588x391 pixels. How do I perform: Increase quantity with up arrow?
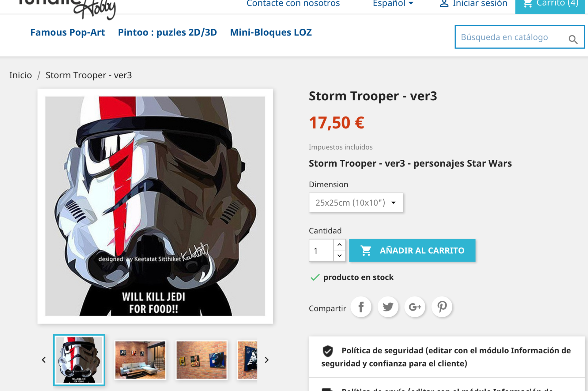[x=340, y=245]
